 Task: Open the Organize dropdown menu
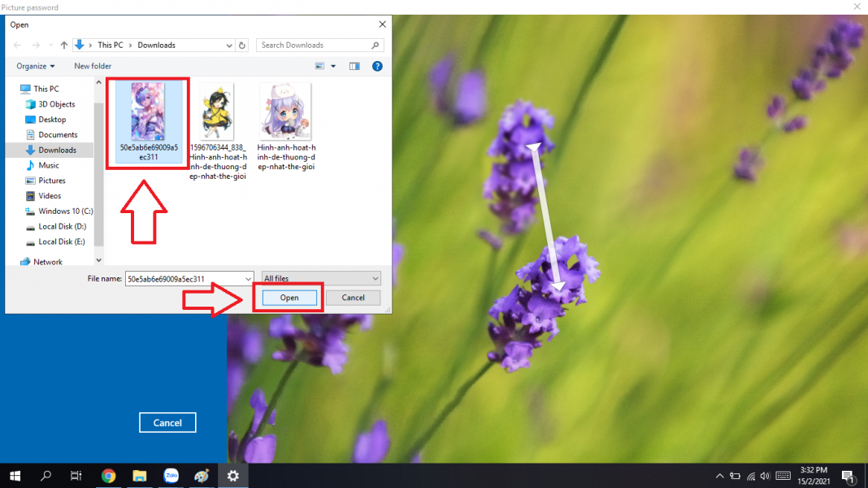coord(36,66)
